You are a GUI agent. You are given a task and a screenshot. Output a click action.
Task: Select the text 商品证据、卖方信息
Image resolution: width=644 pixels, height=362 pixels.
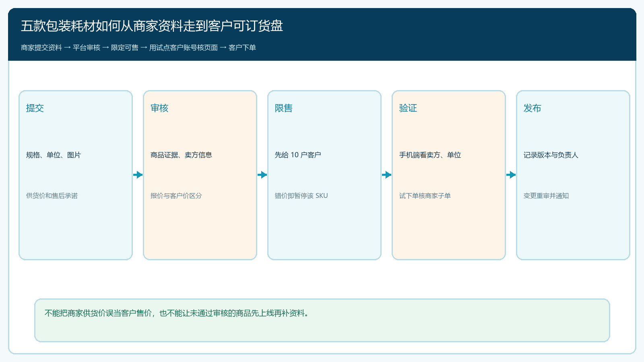coord(181,155)
